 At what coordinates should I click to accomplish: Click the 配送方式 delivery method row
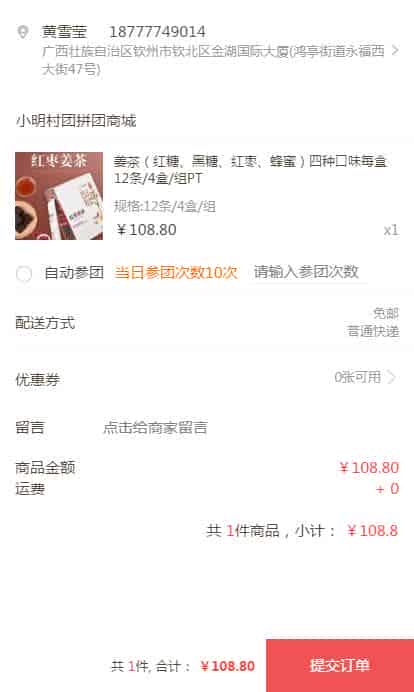(x=207, y=323)
